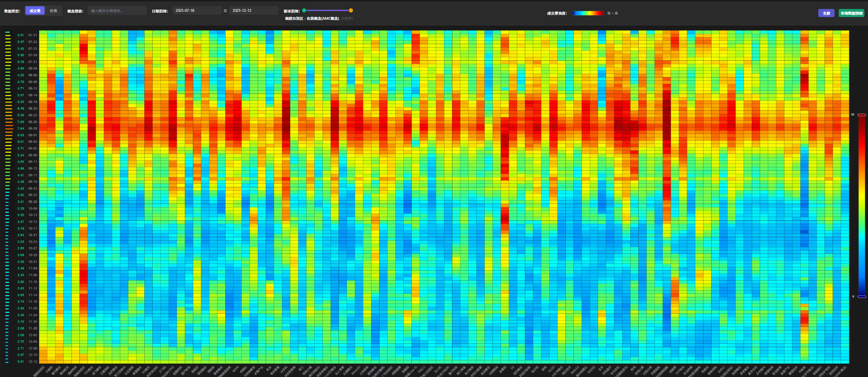The width and height of the screenshot is (868, 377).
Task: Click the MiniLED column label on bottom axis
Action: (x=356, y=370)
